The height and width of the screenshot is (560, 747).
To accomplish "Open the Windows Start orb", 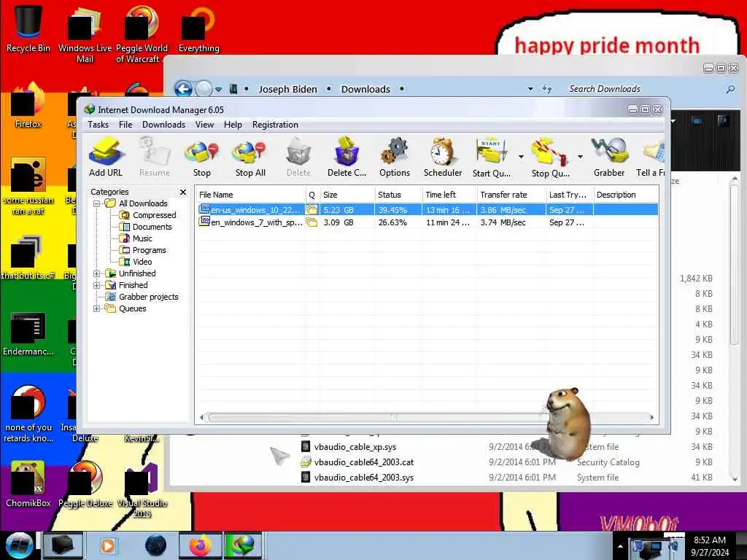I will coord(19,545).
